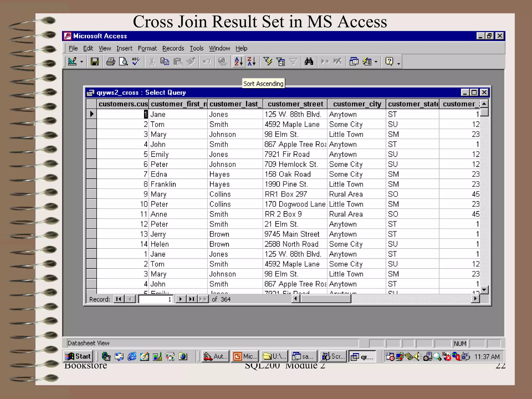This screenshot has width=532, height=399.
Task: Go to next record button
Action: (181, 299)
